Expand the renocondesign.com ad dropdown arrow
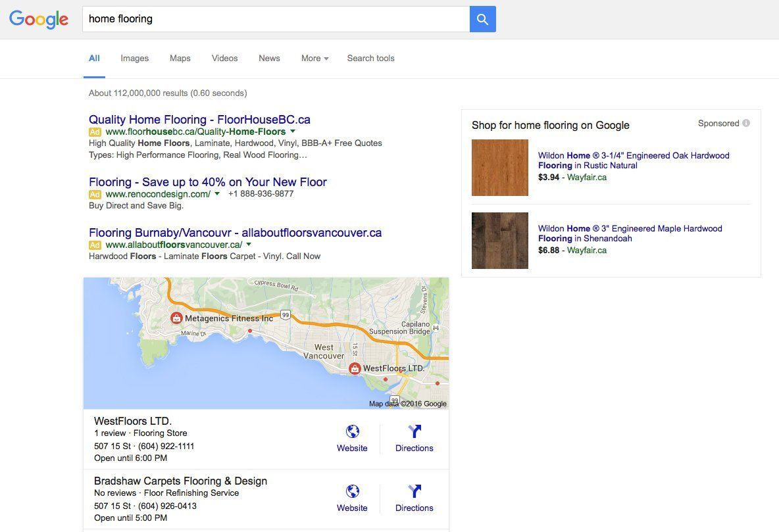779x532 pixels. pos(217,194)
